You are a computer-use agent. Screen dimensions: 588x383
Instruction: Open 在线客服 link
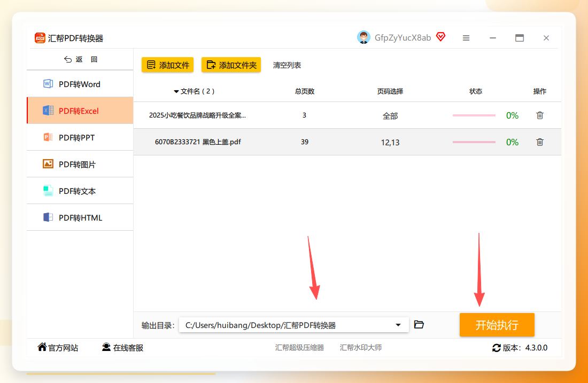click(x=122, y=347)
